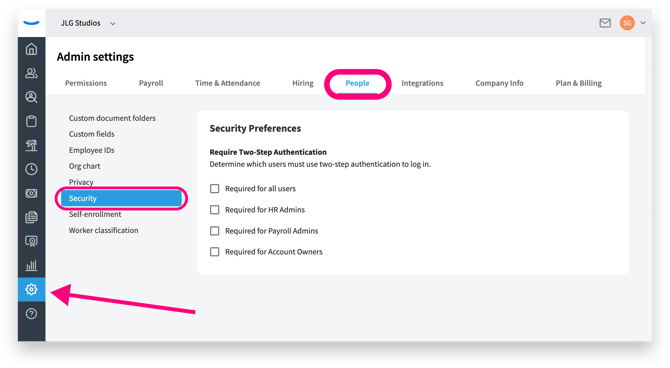Switch to the Permissions tab
The image size is (670, 368).
pos(86,83)
